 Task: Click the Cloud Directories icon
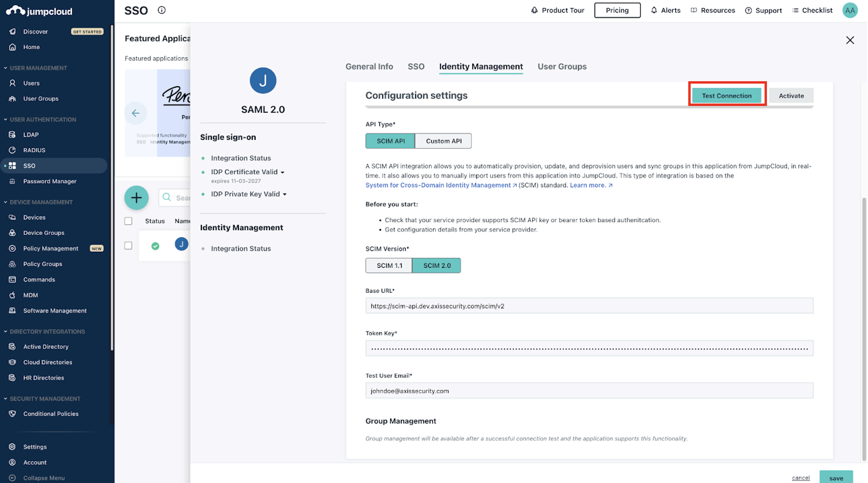[x=12, y=362]
